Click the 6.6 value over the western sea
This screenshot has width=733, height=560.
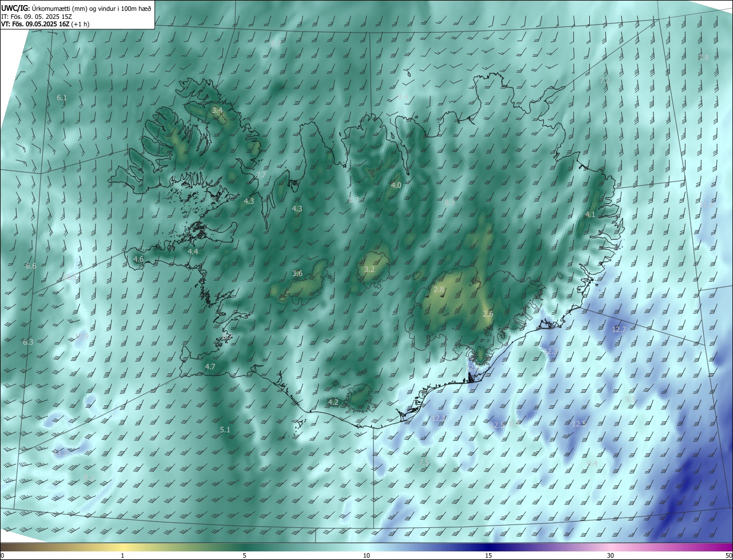[31, 266]
